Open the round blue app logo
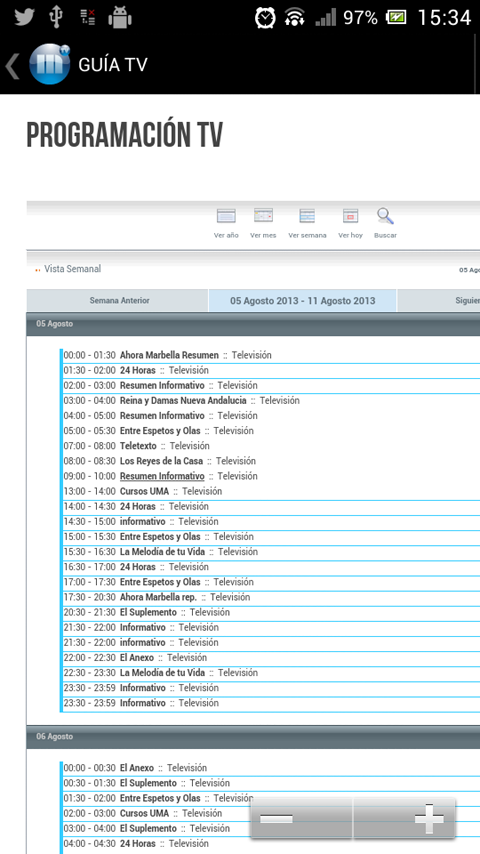 tap(50, 64)
